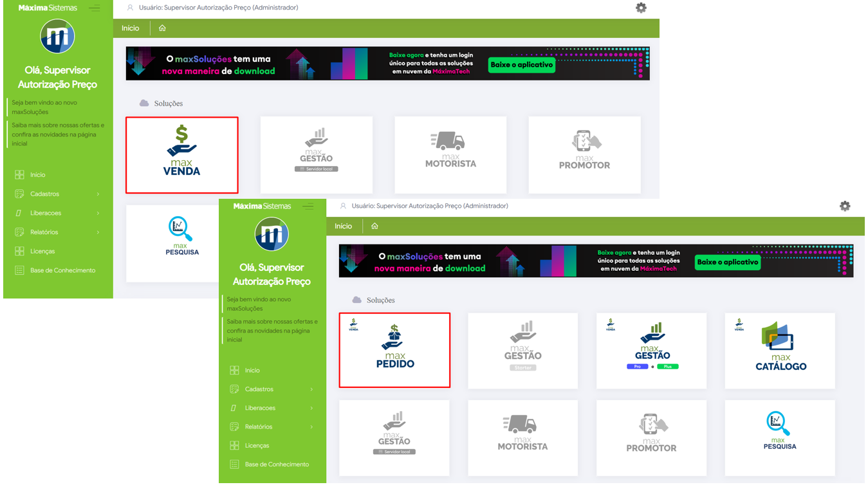Image resolution: width=868 pixels, height=487 pixels.
Task: Click the Máxima Sistemas logo in the front window
Action: coord(262,207)
